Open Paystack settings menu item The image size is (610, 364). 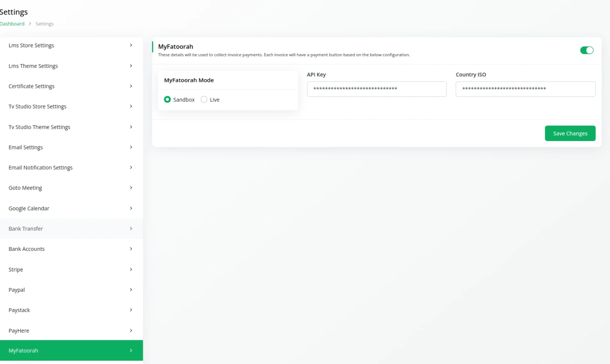tap(71, 310)
